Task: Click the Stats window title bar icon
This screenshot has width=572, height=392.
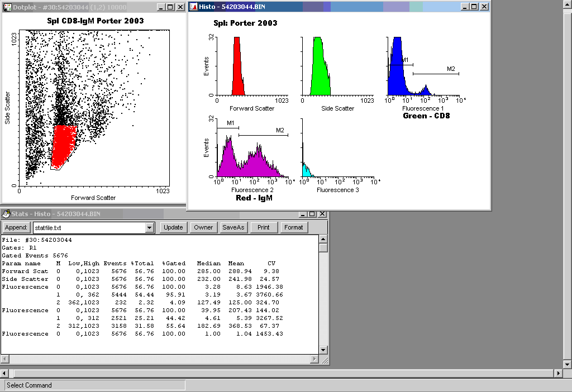Action: (x=7, y=214)
